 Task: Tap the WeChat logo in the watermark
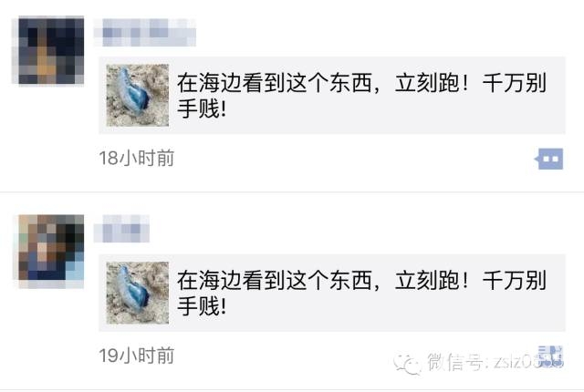pos(407,362)
